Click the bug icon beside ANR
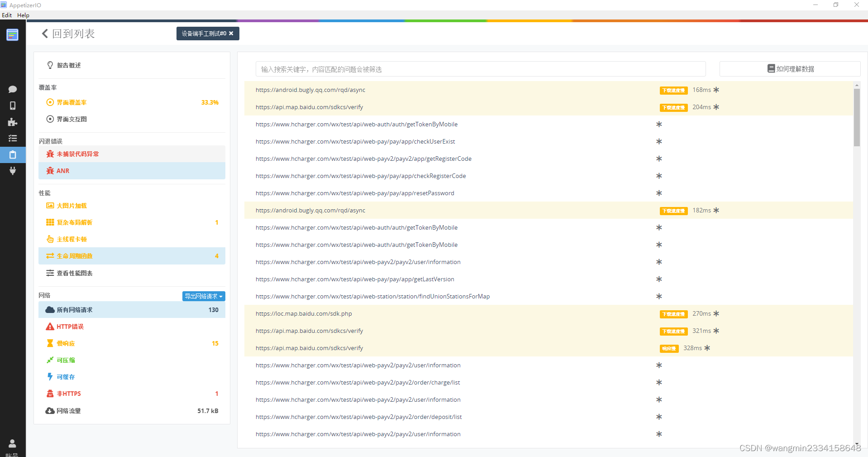 (x=50, y=171)
